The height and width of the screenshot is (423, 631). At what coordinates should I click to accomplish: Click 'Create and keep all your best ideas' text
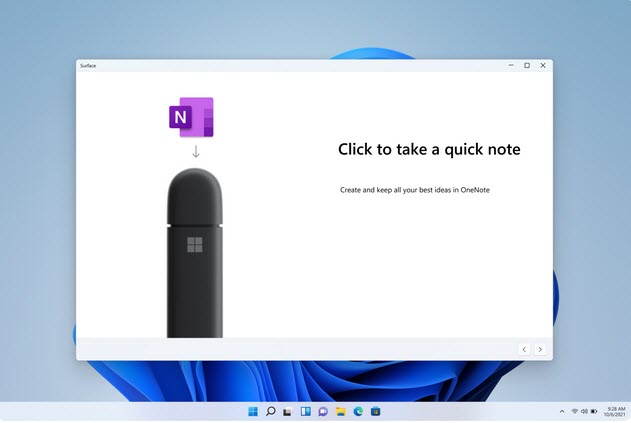click(394, 190)
